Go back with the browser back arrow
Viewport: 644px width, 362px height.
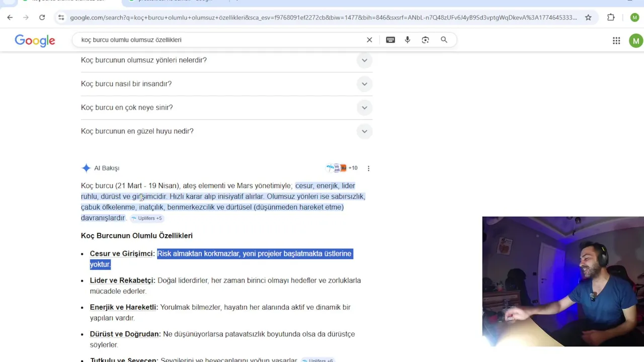pyautogui.click(x=10, y=18)
